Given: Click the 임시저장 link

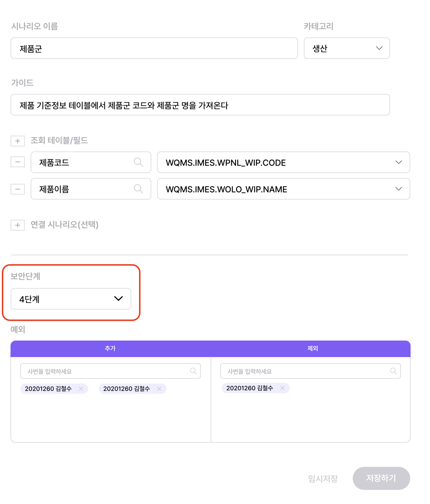Looking at the screenshot, I should [322, 478].
